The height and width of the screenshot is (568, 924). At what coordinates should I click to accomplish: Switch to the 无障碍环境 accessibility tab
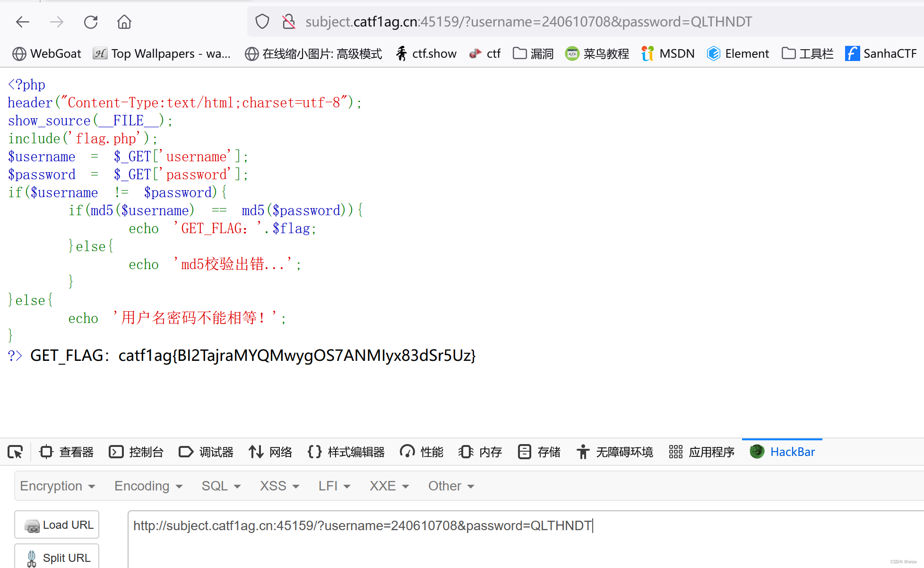pos(614,452)
